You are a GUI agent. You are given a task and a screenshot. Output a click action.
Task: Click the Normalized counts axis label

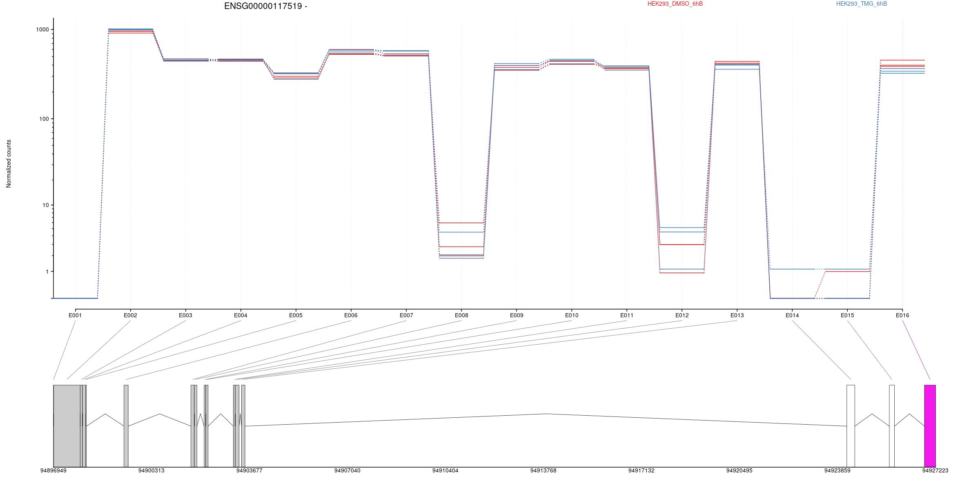click(x=9, y=164)
